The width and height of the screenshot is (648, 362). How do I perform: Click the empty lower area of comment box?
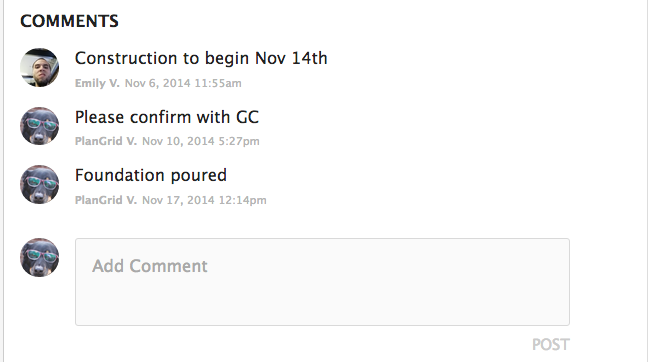[322, 304]
